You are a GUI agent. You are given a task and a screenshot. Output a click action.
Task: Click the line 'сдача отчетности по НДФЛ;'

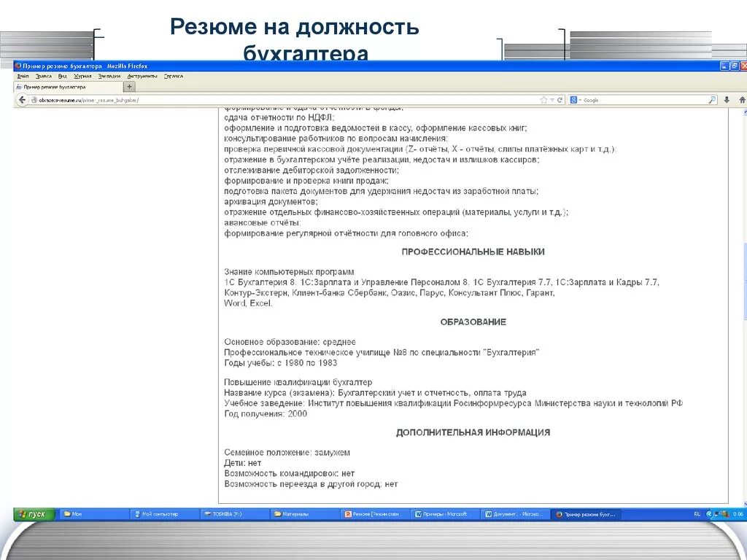click(279, 117)
